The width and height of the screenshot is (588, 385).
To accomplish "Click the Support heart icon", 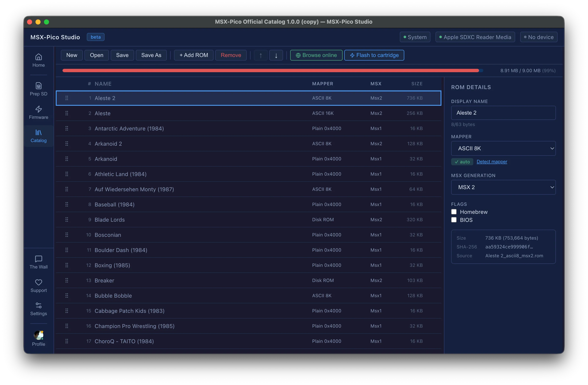I will 38,282.
